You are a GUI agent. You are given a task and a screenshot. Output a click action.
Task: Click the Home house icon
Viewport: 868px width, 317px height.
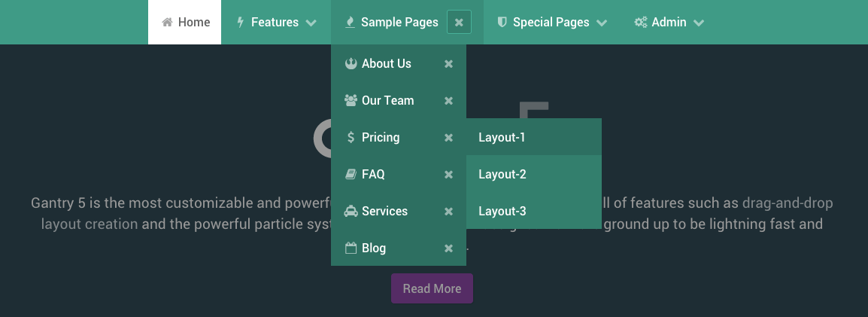(168, 23)
